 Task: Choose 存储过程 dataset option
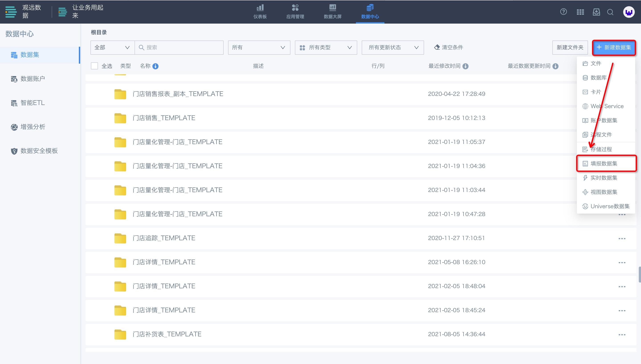[x=606, y=150]
